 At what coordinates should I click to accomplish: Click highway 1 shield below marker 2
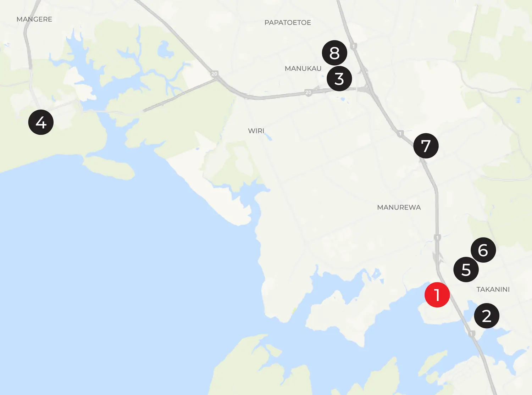471,334
